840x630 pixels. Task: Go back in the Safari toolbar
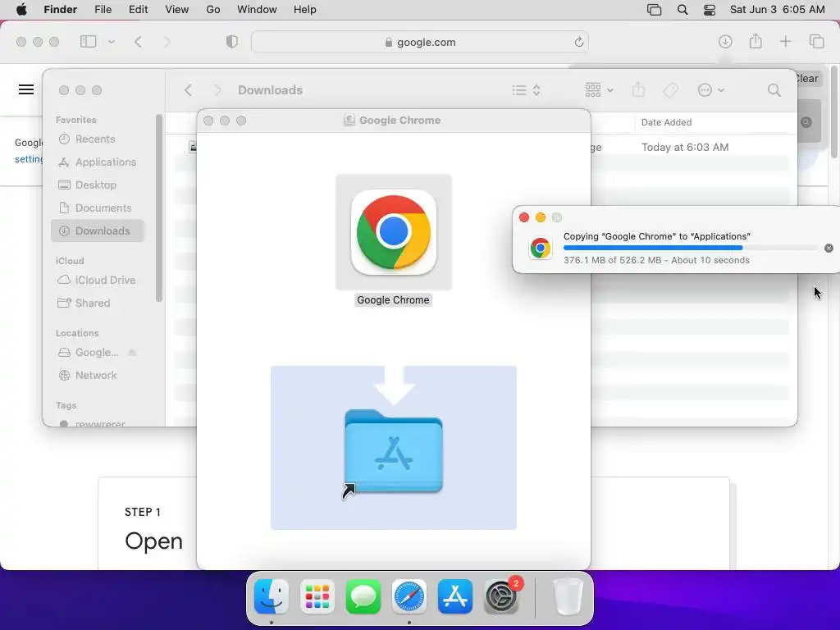[x=138, y=42]
